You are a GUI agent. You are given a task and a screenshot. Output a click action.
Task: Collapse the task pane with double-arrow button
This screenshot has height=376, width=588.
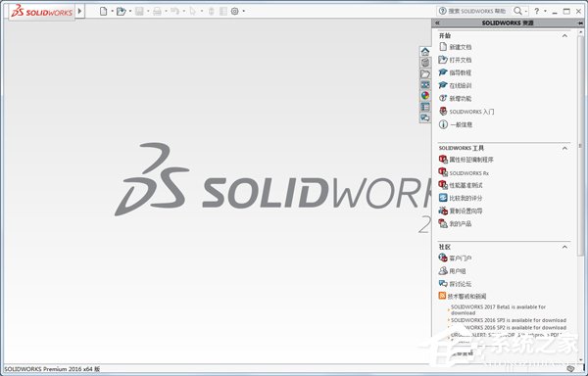tap(437, 23)
